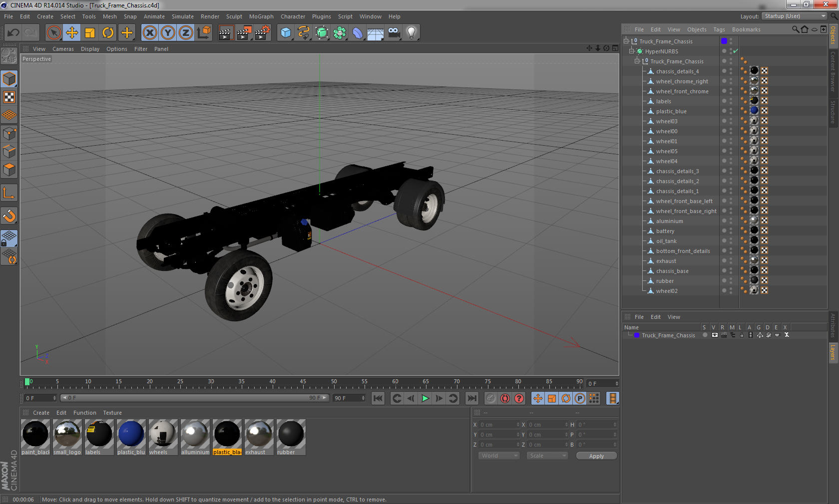Click the Play forward button
The width and height of the screenshot is (839, 504).
pyautogui.click(x=425, y=398)
